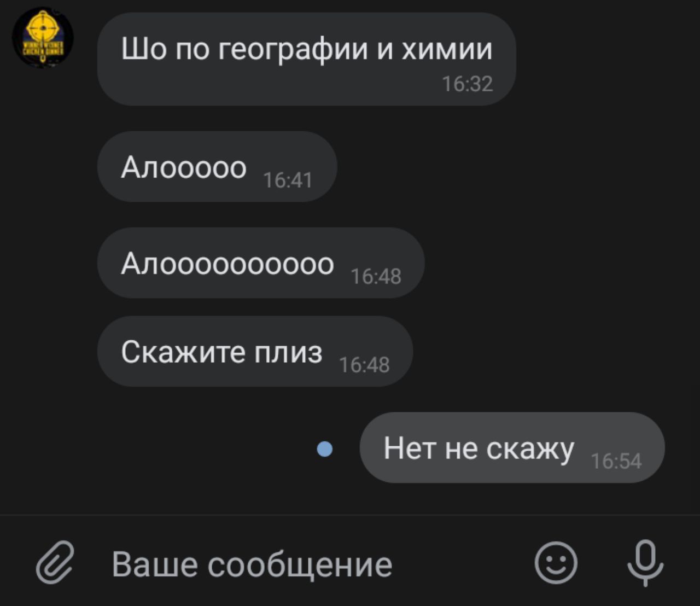The image size is (700, 606).
Task: Open the paperclip attachment menu
Action: 55,562
